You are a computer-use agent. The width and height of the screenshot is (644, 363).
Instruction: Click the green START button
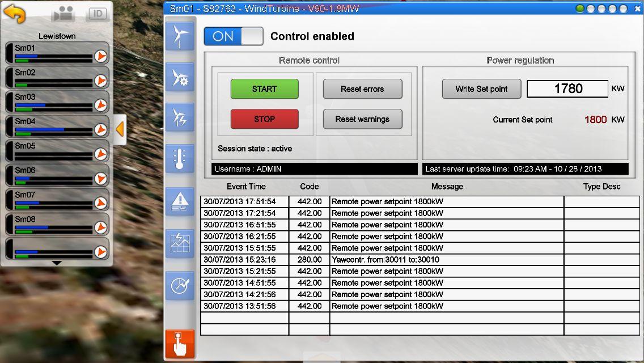[x=265, y=89]
